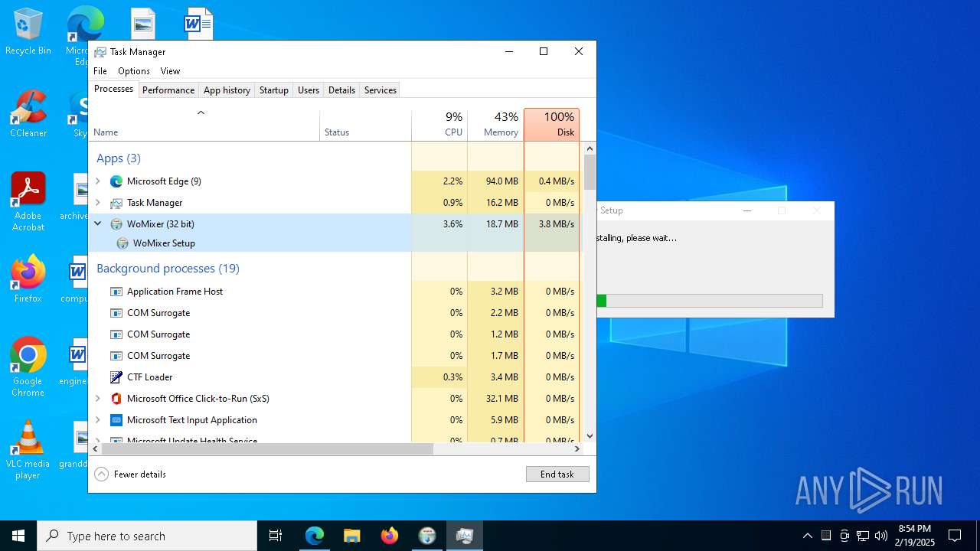
Task: Open the View menu
Action: [170, 71]
